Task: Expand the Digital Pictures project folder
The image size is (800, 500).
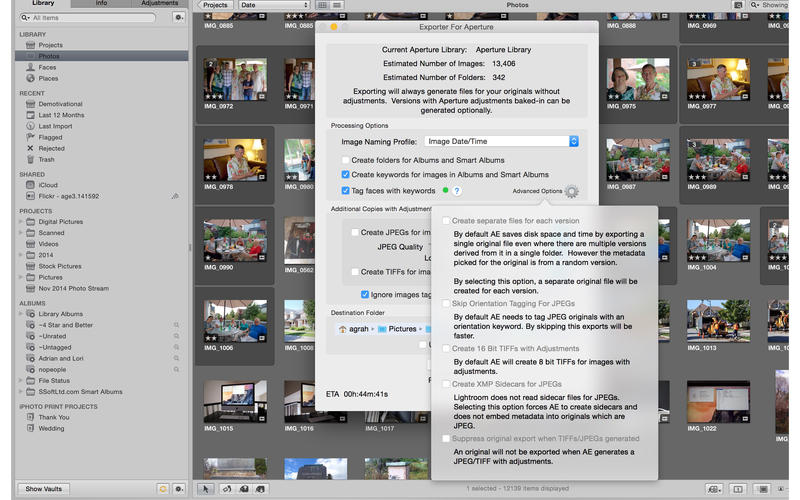Action: [21, 222]
